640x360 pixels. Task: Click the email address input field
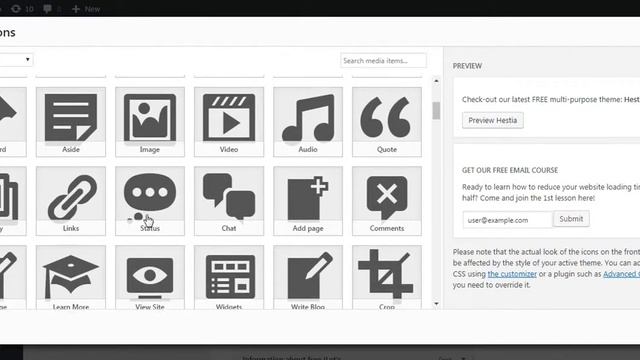tap(507, 220)
